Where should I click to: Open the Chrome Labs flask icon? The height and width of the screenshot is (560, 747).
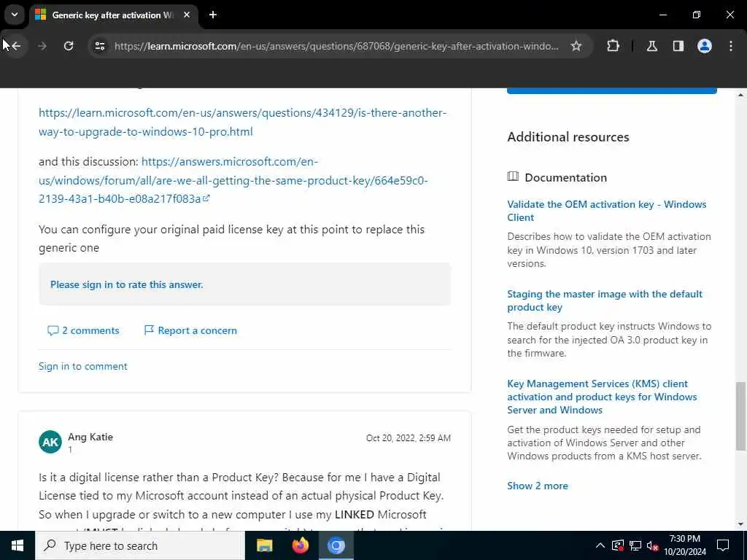[651, 46]
